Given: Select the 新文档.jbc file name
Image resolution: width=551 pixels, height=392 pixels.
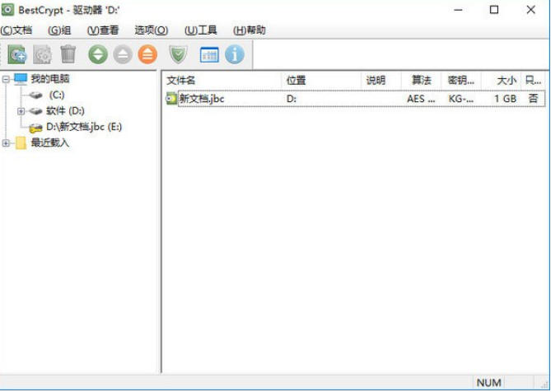Looking at the screenshot, I should click(x=202, y=98).
